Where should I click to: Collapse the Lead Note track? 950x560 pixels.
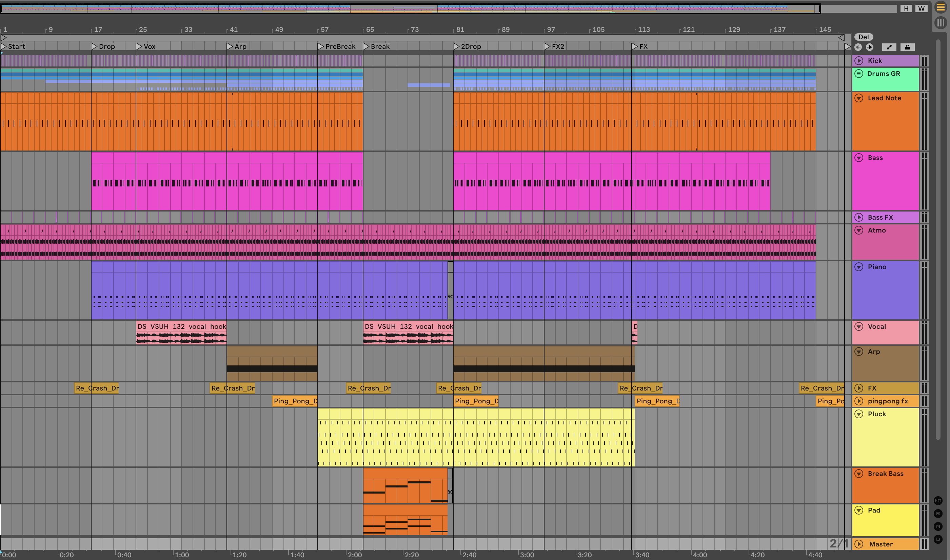[x=859, y=98]
